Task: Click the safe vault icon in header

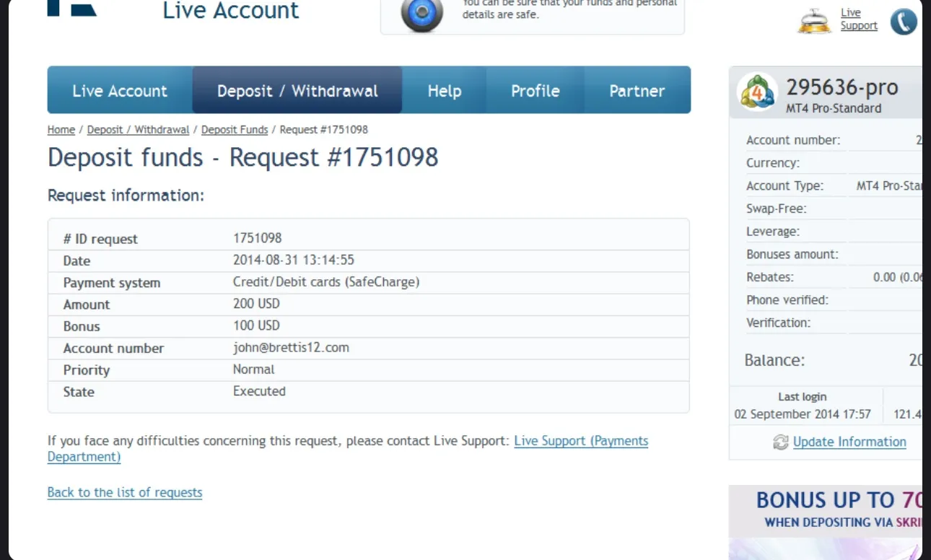Action: [422, 15]
